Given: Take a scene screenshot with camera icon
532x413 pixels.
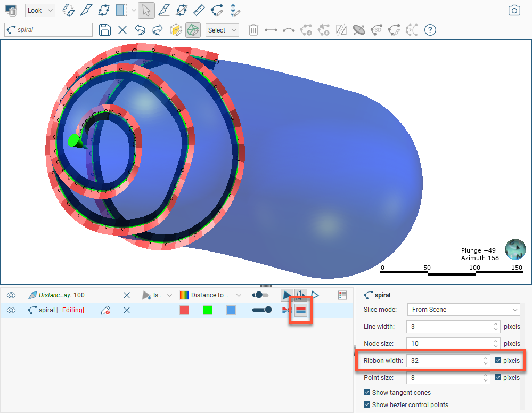Looking at the screenshot, I should point(514,10).
